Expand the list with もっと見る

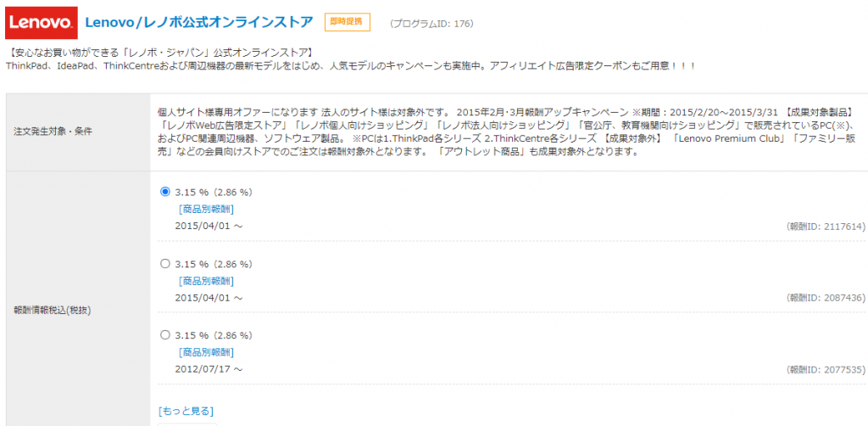click(x=186, y=412)
